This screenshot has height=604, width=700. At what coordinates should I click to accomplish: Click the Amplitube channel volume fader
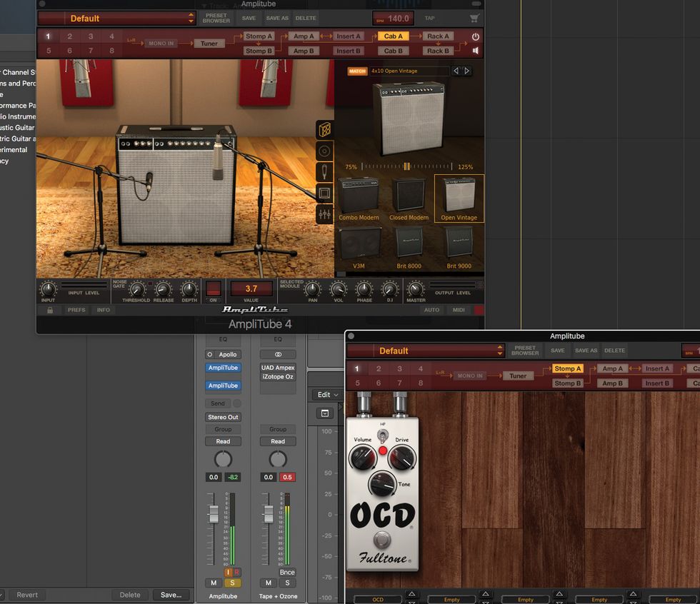click(x=214, y=514)
